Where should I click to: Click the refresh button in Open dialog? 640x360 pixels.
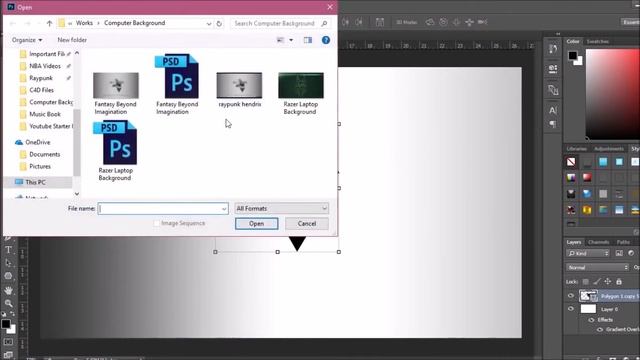[219, 24]
